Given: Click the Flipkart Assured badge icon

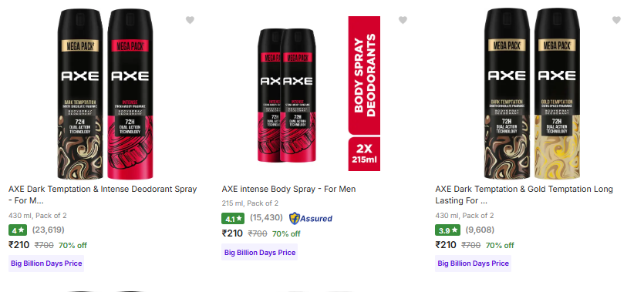Looking at the screenshot, I should tap(311, 219).
